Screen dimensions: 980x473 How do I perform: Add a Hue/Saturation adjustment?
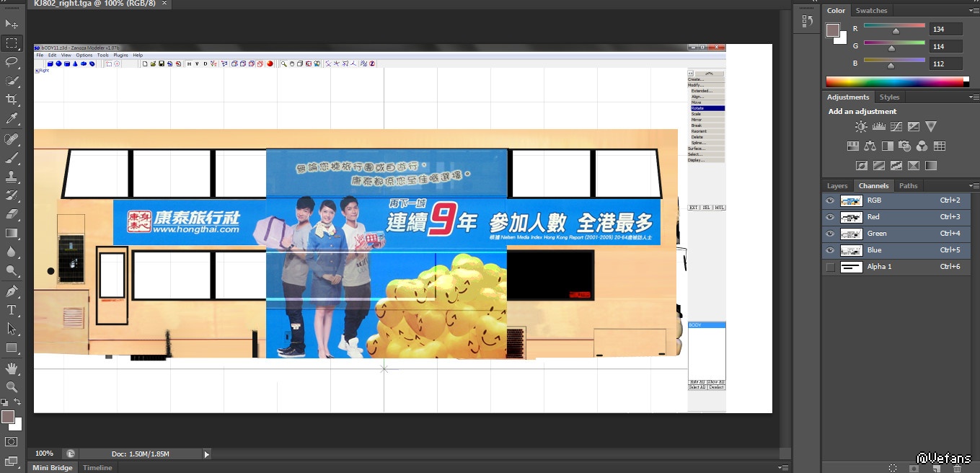pyautogui.click(x=852, y=146)
